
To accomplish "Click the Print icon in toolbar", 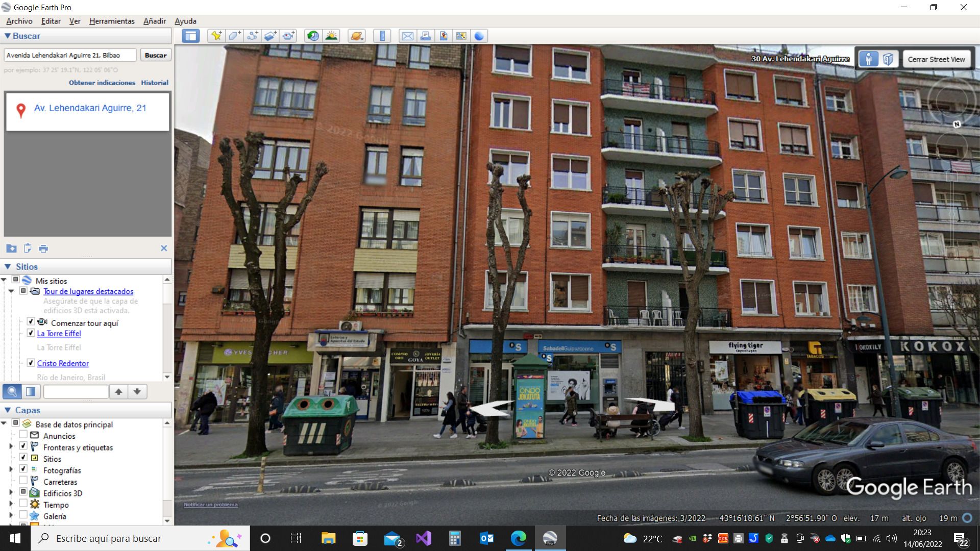I will click(425, 36).
